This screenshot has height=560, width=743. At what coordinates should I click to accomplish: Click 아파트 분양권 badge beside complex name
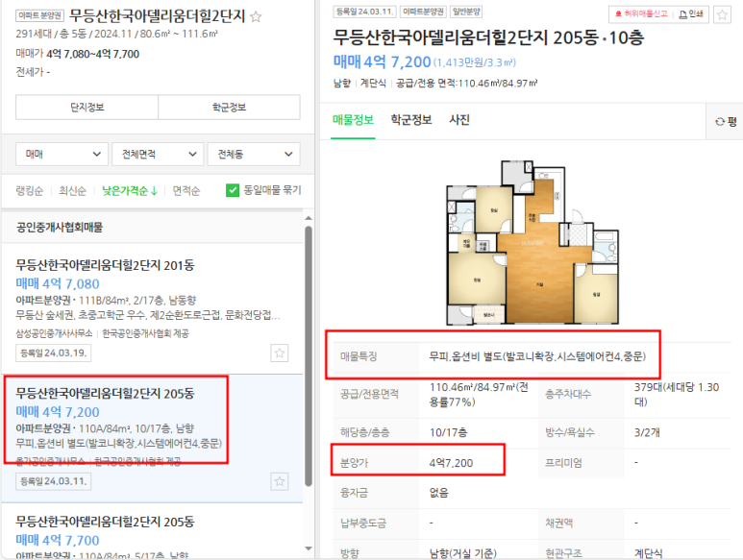pyautogui.click(x=39, y=15)
